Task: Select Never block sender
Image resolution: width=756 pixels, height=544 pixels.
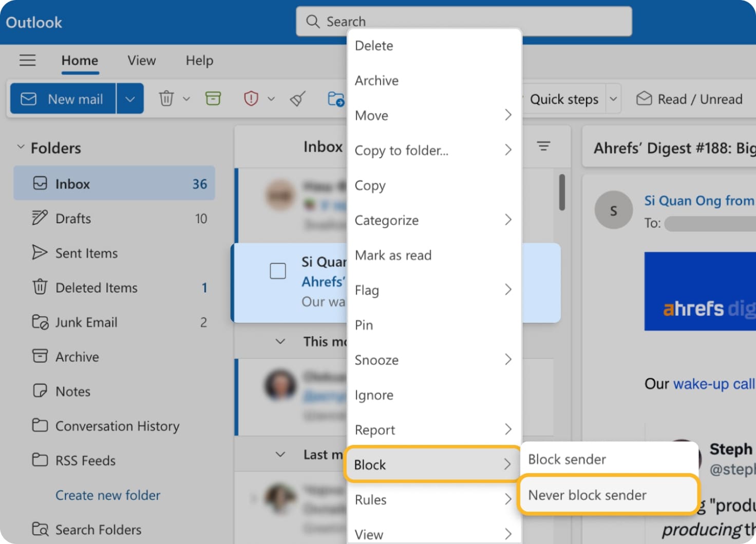Action: 609,495
